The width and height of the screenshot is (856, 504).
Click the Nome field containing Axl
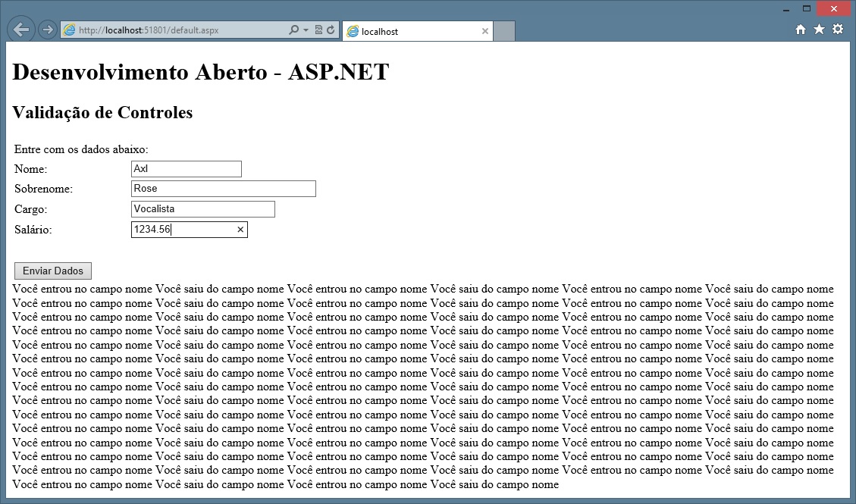tap(186, 169)
